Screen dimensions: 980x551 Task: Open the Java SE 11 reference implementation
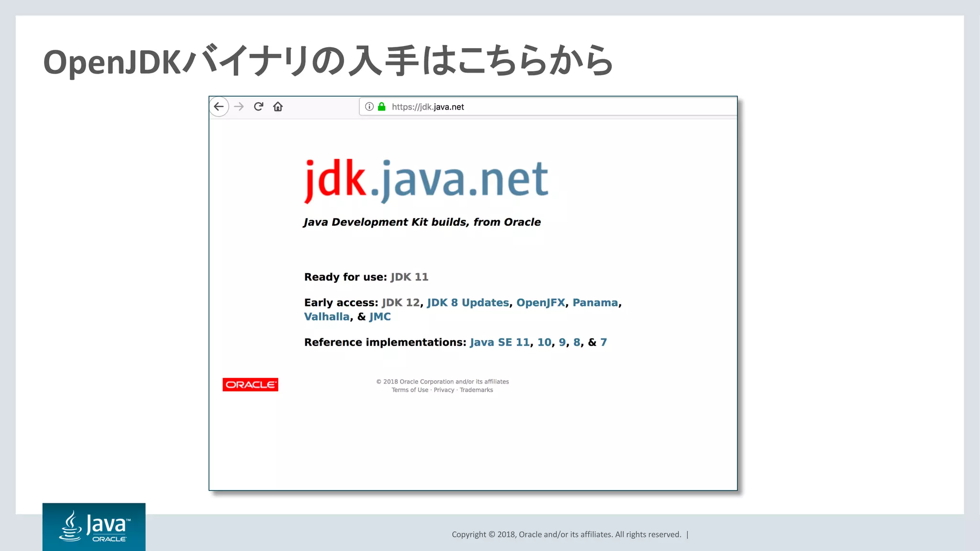500,342
